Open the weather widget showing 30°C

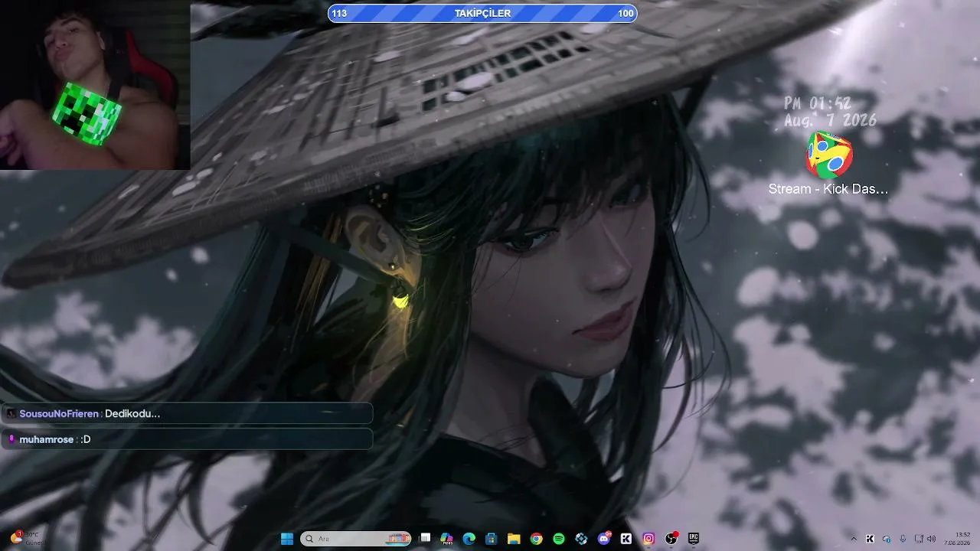tap(27, 539)
